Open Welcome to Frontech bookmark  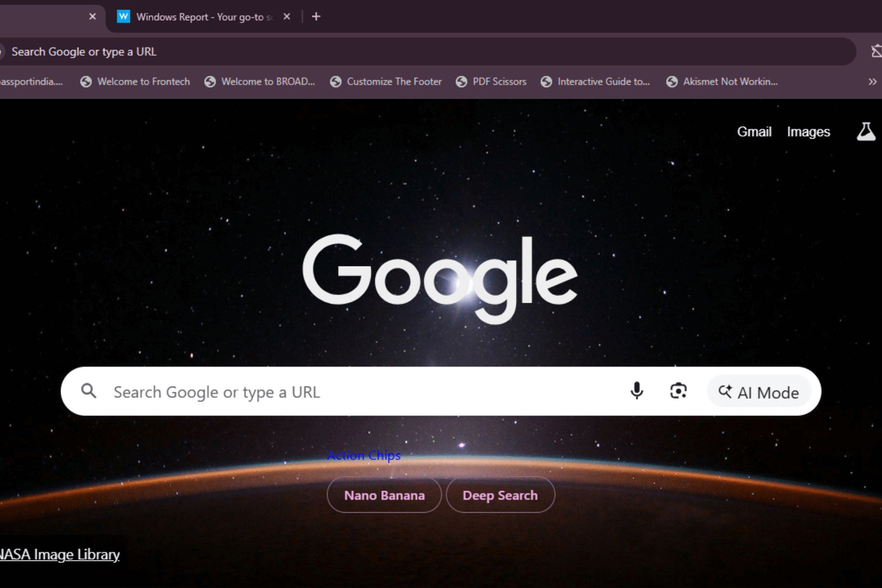(x=143, y=82)
